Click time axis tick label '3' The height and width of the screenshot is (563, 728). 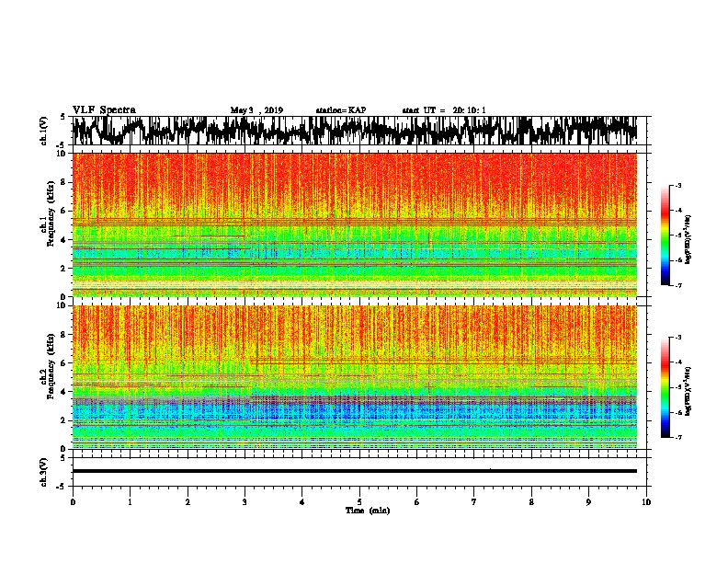click(245, 502)
